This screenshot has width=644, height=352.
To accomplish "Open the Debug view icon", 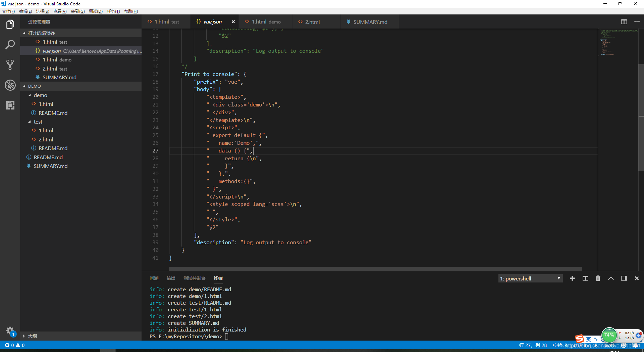I will point(10,85).
